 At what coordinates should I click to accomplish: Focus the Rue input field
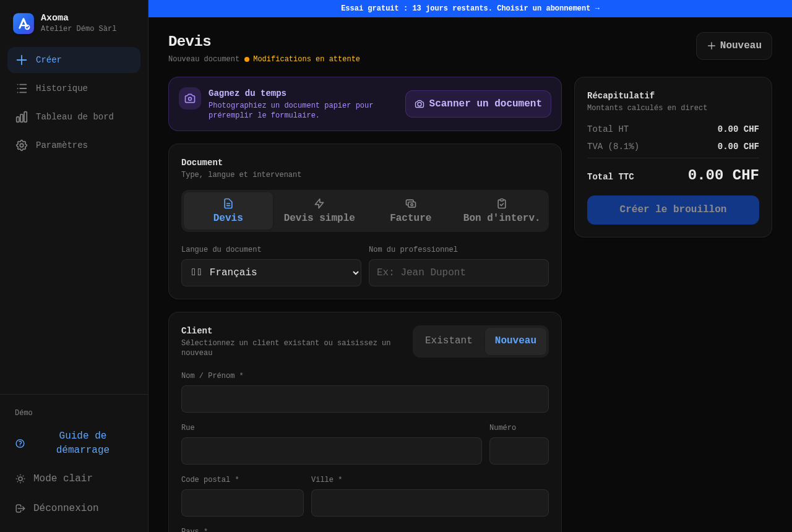tap(332, 451)
